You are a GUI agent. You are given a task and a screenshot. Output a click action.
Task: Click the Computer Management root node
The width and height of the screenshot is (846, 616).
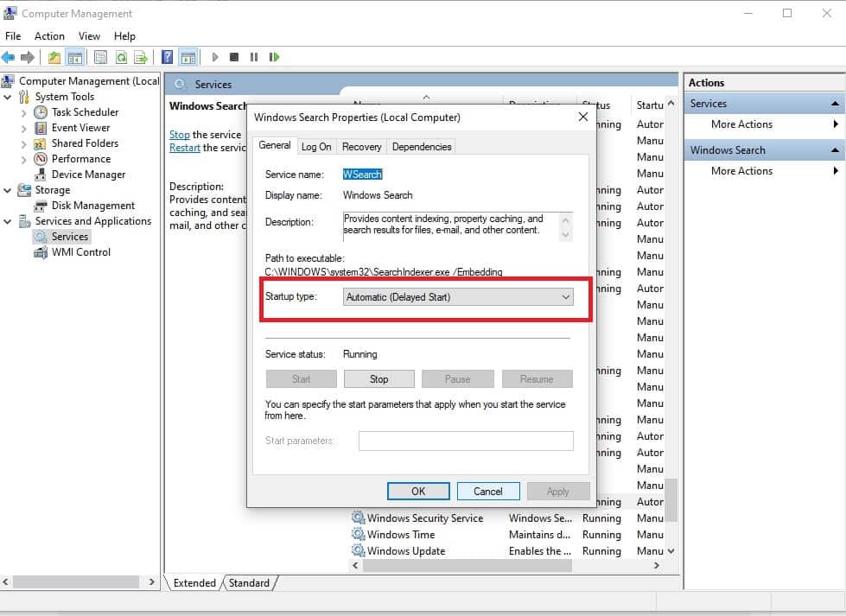(89, 81)
